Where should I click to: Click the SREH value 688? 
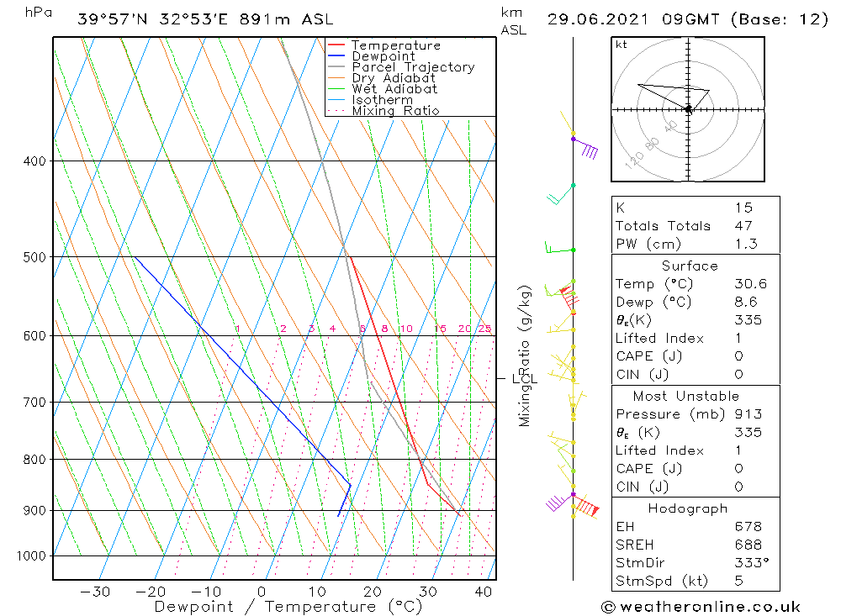point(748,545)
